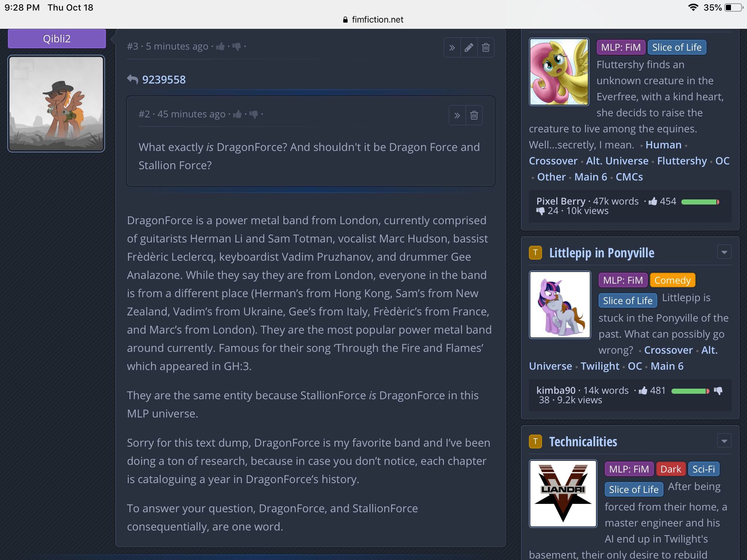Viewport: 747px width, 560px height.
Task: Select the Comedy genre tag
Action: [x=673, y=280]
